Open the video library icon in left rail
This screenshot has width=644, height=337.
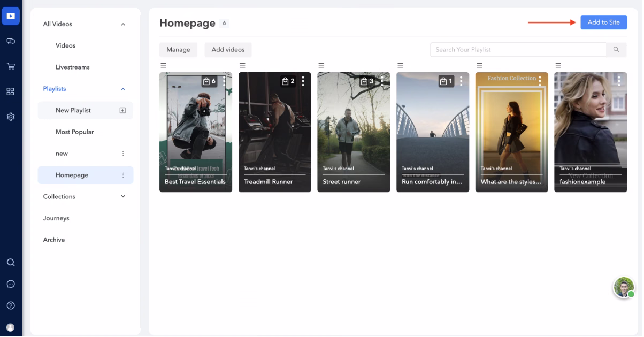pyautogui.click(x=11, y=16)
